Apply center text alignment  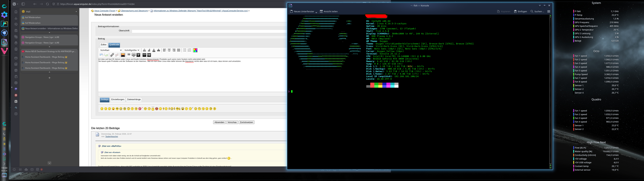point(169,50)
